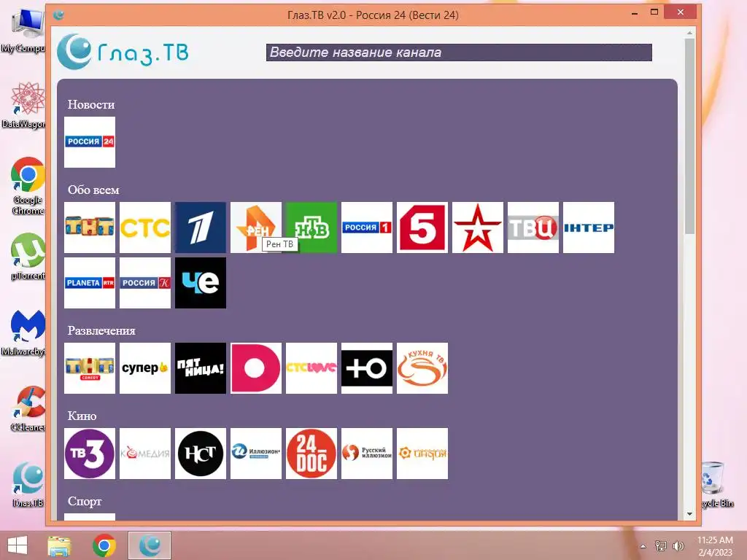Screen dimensions: 747x560
Task: Open the ІНТЕР channel tile
Action: click(589, 227)
